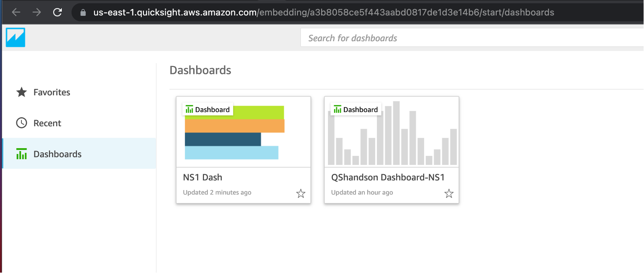Click the browser forward arrow
Viewport: 644px width, 273px height.
pos(37,12)
